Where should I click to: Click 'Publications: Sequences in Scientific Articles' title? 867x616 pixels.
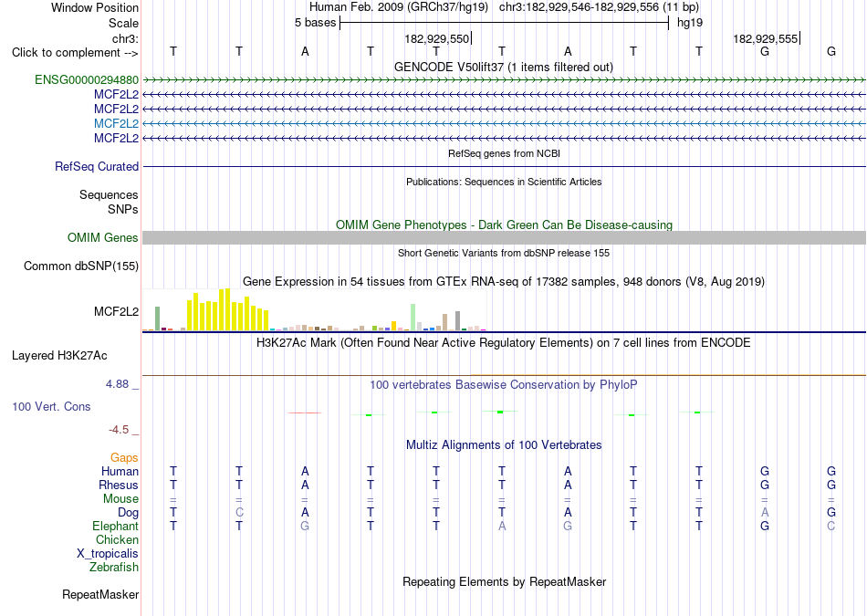click(504, 182)
